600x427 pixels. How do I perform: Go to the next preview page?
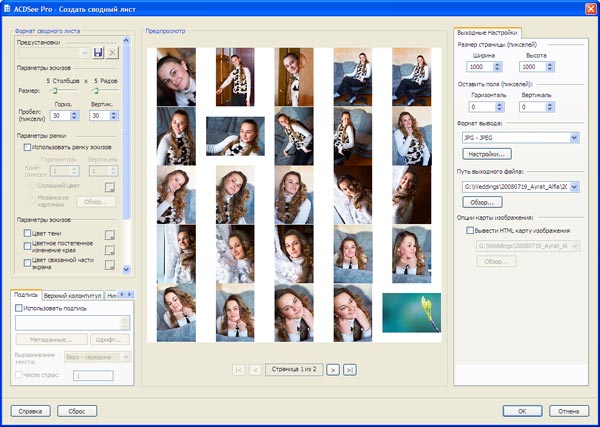pyautogui.click(x=333, y=369)
